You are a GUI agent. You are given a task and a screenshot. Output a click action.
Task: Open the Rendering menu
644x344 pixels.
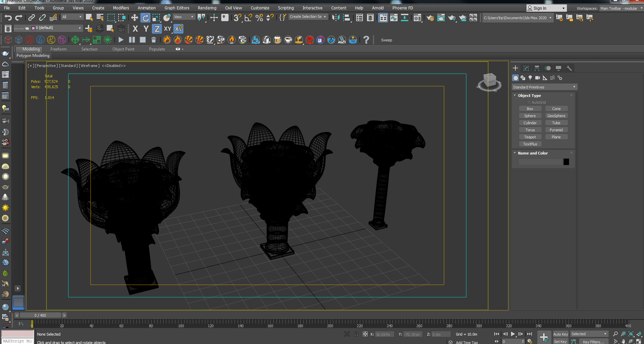(207, 8)
